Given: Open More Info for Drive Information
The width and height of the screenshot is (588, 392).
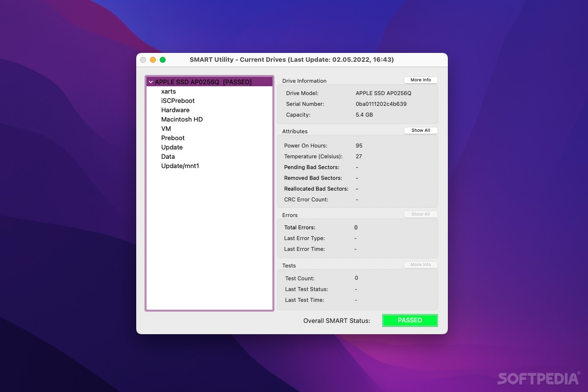Looking at the screenshot, I should pyautogui.click(x=421, y=80).
